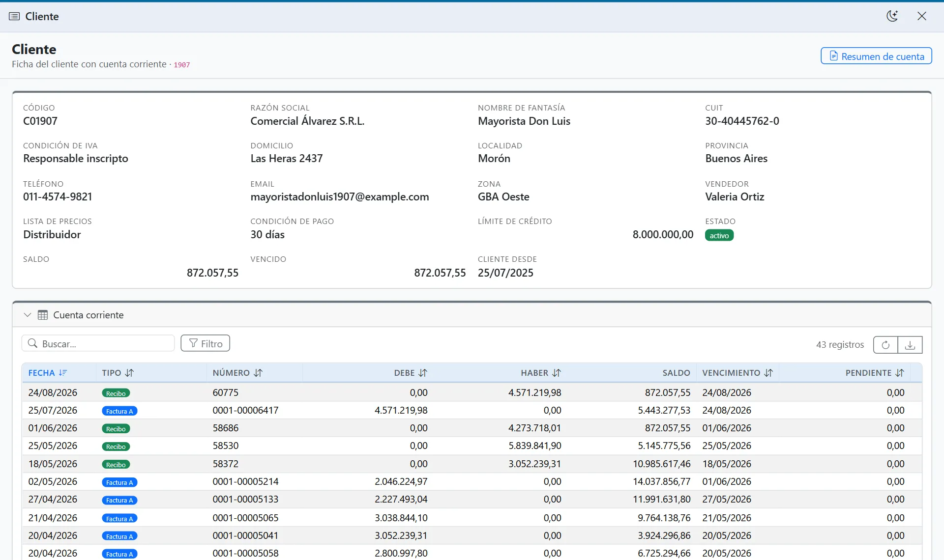The width and height of the screenshot is (944, 560).
Task: Click the 43 registros counter
Action: click(840, 344)
